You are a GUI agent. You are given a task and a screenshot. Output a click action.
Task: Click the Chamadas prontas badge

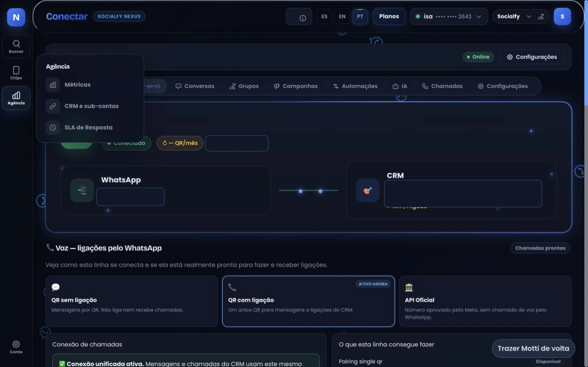point(540,248)
